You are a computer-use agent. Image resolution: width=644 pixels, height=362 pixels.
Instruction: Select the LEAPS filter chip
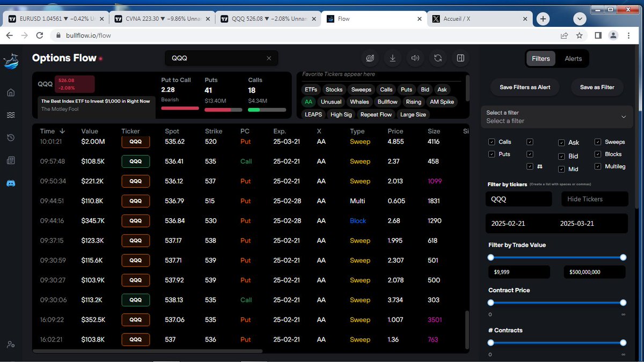(x=313, y=115)
